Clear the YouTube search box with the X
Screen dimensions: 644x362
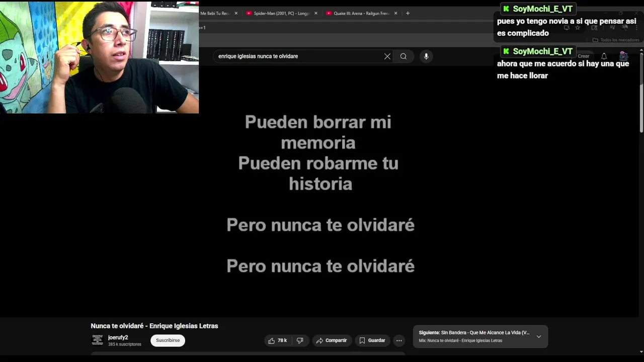tap(387, 56)
